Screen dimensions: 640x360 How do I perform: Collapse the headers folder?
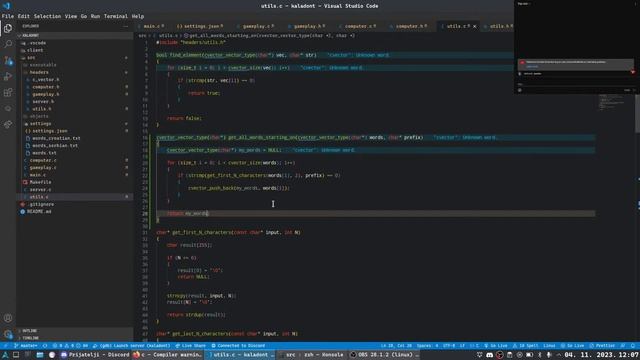pyautogui.click(x=75, y=72)
